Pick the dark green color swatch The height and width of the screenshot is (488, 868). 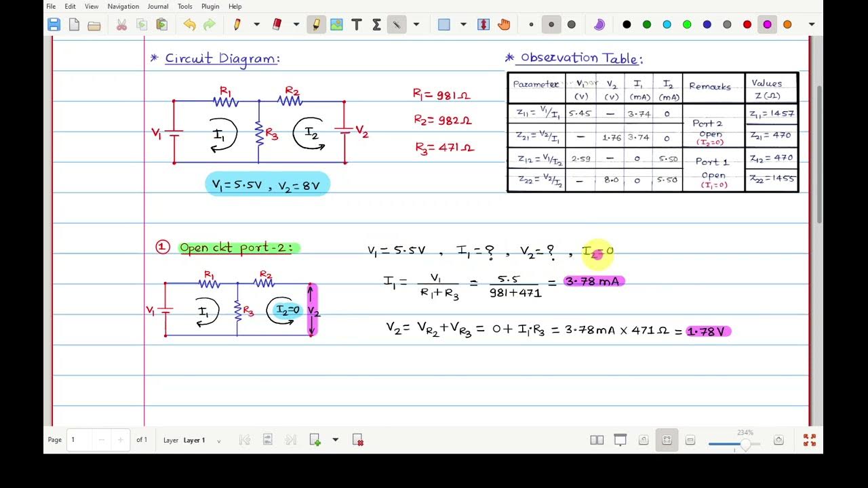pyautogui.click(x=647, y=25)
